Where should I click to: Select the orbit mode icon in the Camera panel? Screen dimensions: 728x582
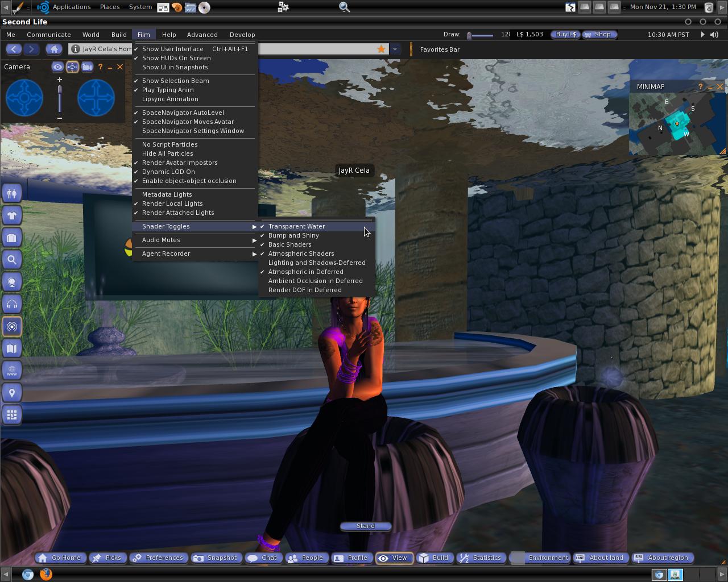72,66
